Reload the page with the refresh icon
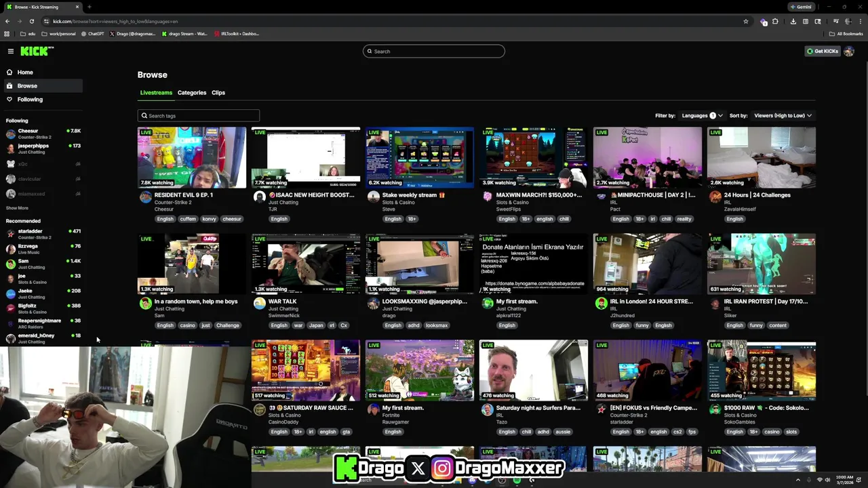The height and width of the screenshot is (488, 868). click(x=31, y=21)
